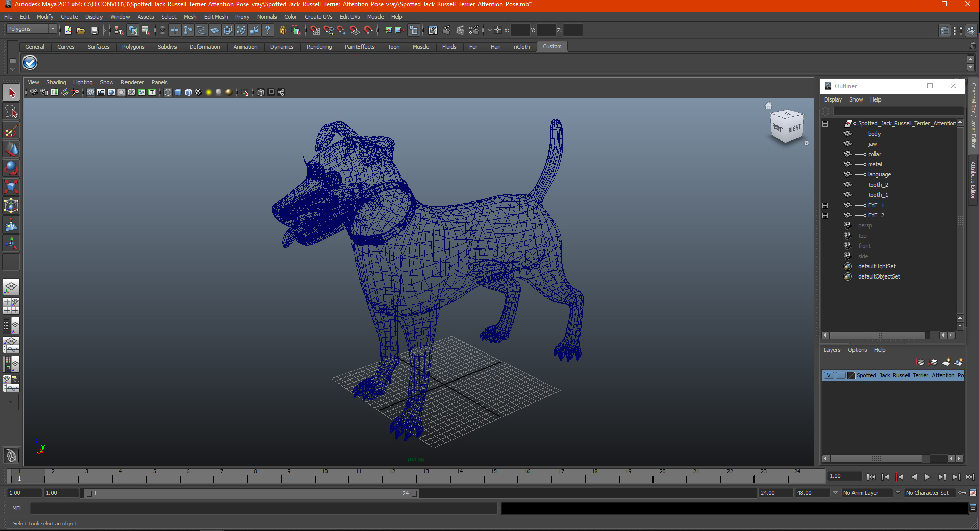
Task: Select defaultLightSet in the Outliner
Action: click(x=876, y=266)
